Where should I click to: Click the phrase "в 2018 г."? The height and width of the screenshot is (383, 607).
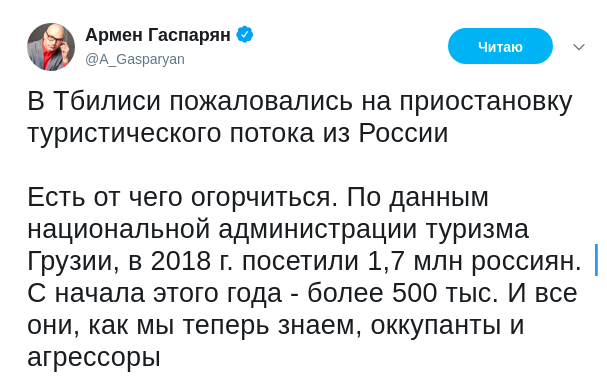(x=180, y=261)
